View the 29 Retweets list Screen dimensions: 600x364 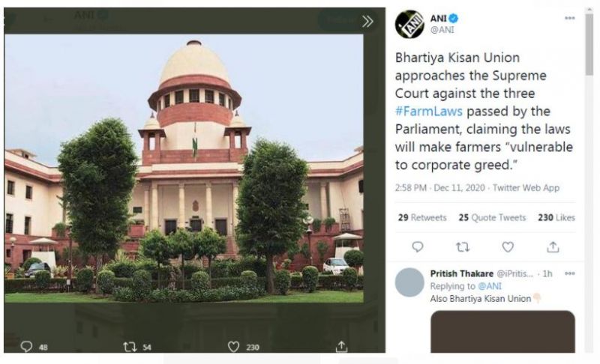[x=422, y=217]
